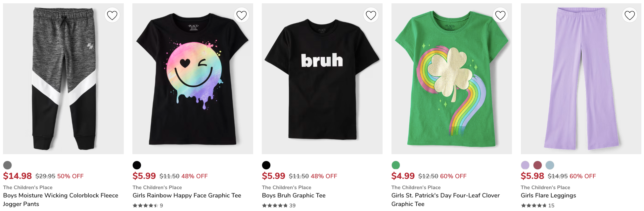Select green swatch for Clover Tee

click(x=396, y=165)
